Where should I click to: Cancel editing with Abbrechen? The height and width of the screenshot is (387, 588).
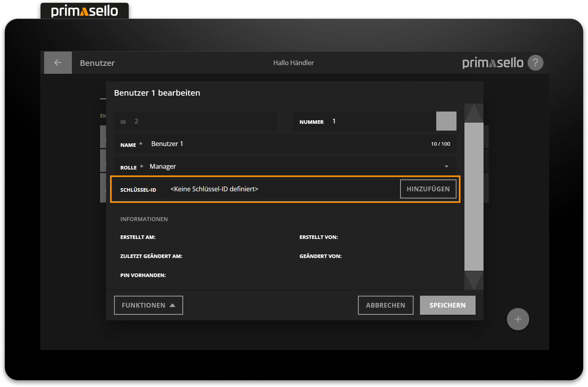click(385, 305)
